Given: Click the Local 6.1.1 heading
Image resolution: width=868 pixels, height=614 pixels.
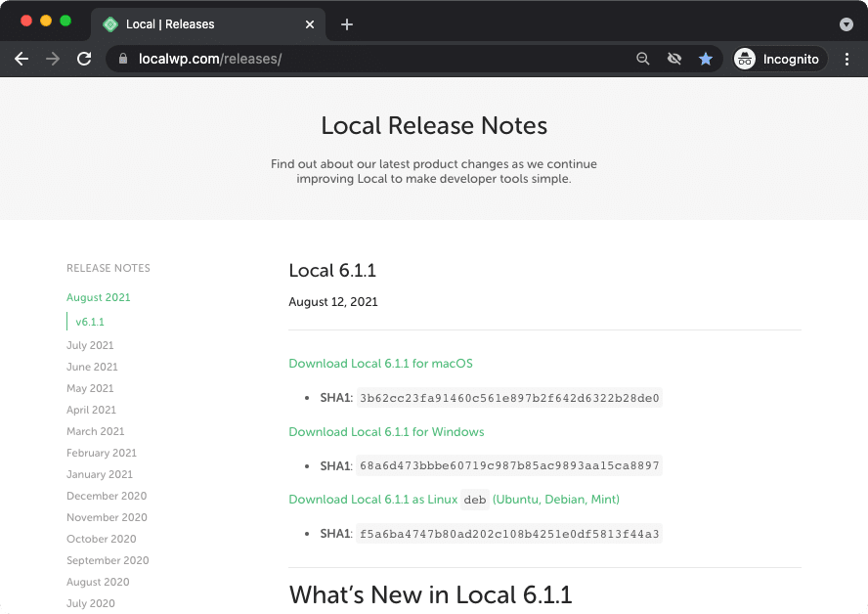Looking at the screenshot, I should 332,271.
